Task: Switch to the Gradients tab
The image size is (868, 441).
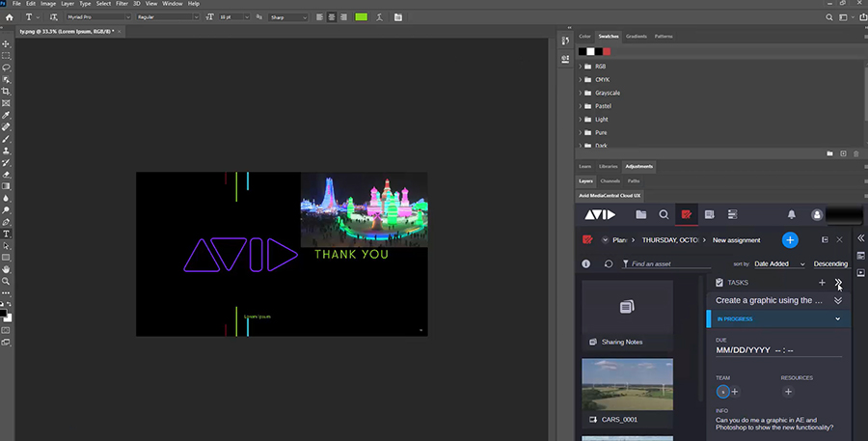Action: pyautogui.click(x=637, y=36)
